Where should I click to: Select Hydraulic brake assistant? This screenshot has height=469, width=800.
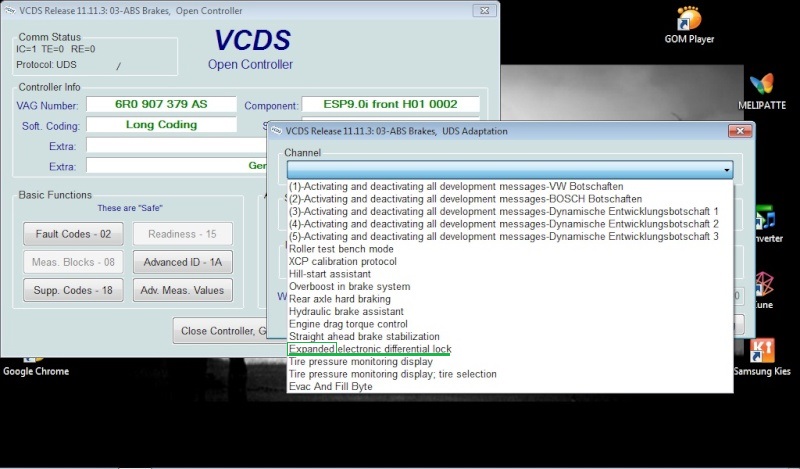coord(510,311)
